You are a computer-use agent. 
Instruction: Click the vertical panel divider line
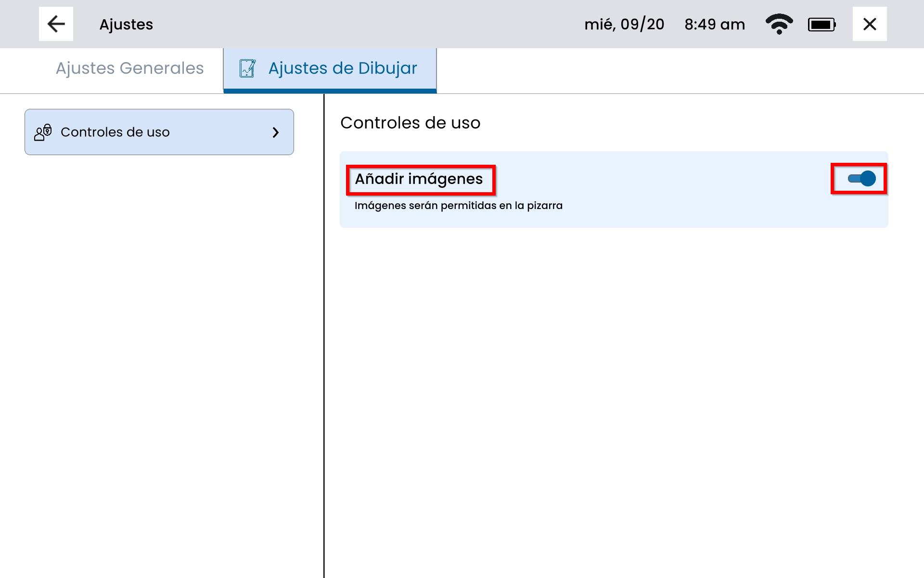point(324,337)
